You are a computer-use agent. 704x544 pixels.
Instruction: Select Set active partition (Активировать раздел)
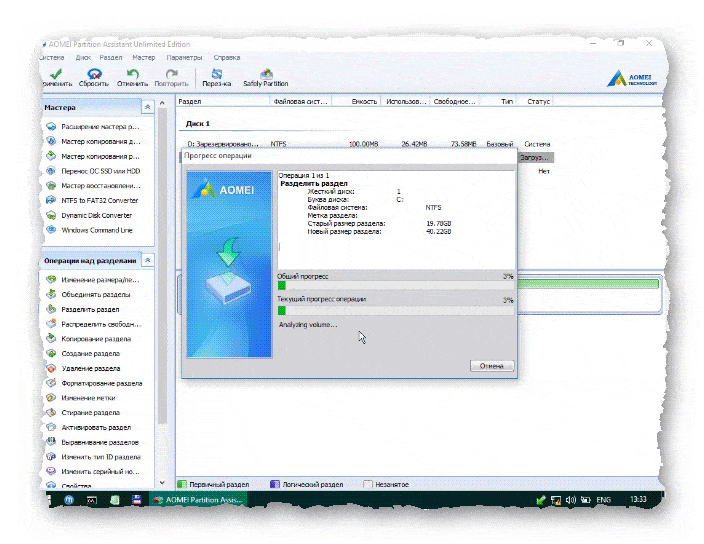click(89, 427)
